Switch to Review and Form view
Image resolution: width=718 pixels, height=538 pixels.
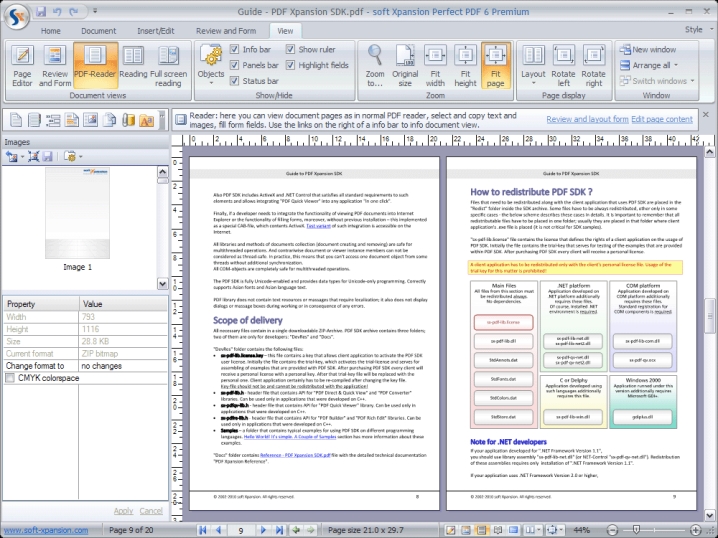(55, 65)
